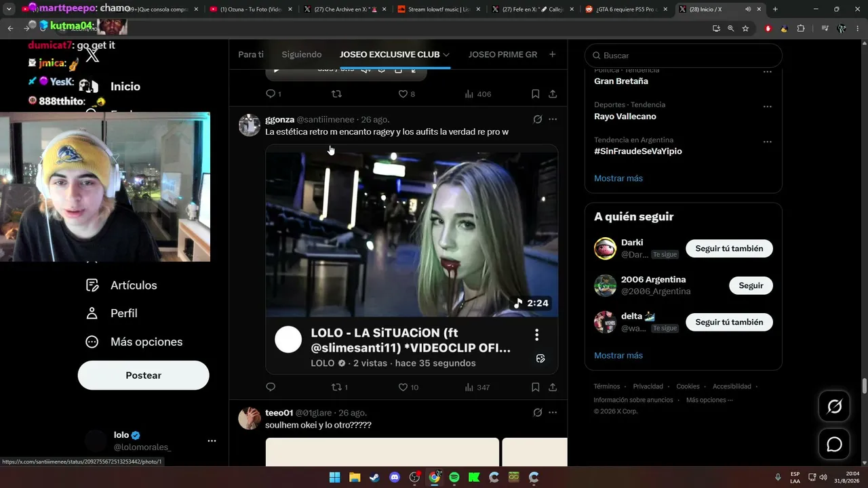Follow back delta
The height and width of the screenshot is (488, 868).
729,322
